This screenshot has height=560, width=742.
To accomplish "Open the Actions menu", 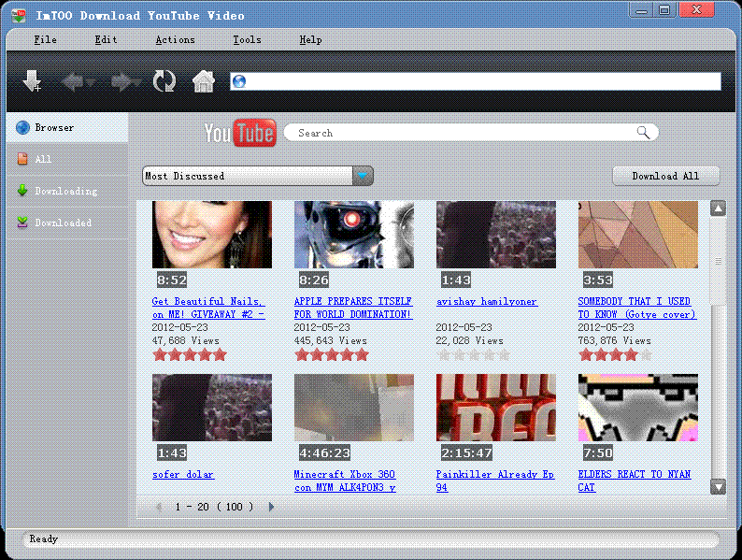I will tap(175, 39).
